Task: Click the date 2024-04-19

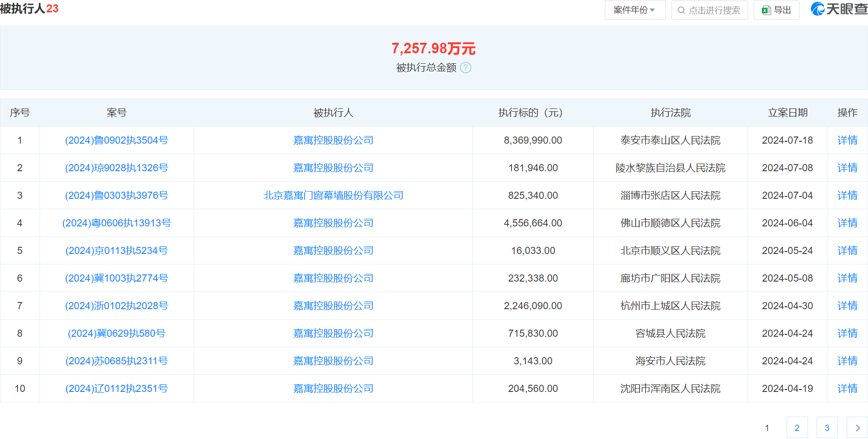Action: (x=788, y=389)
